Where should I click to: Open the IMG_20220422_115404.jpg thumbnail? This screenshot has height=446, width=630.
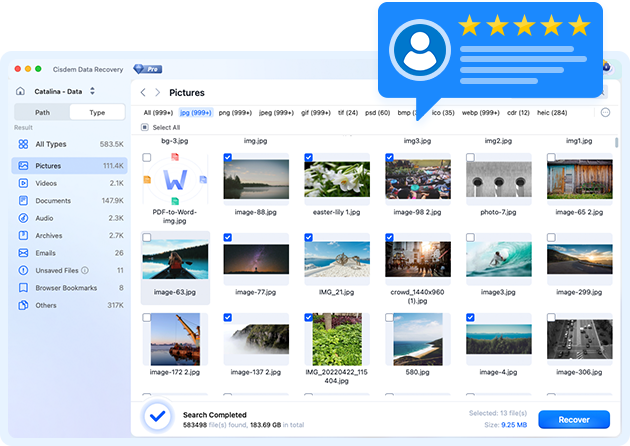337,339
